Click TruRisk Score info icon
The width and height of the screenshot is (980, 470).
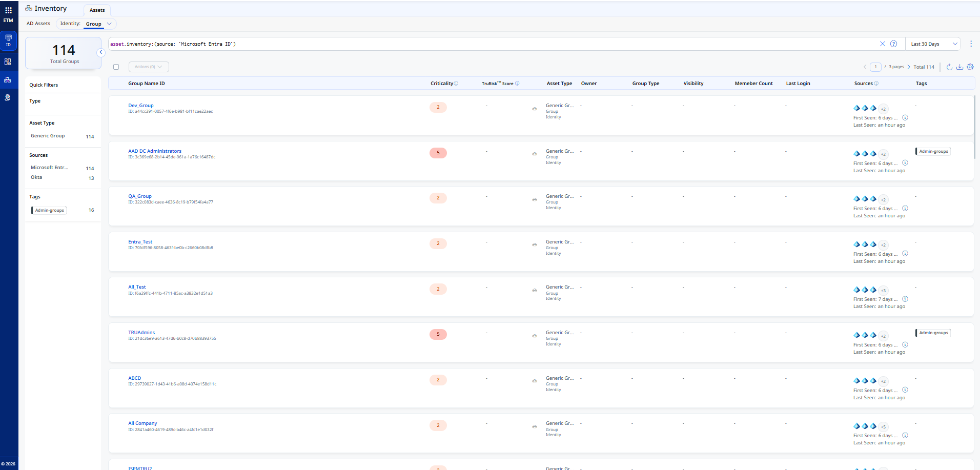(517, 84)
